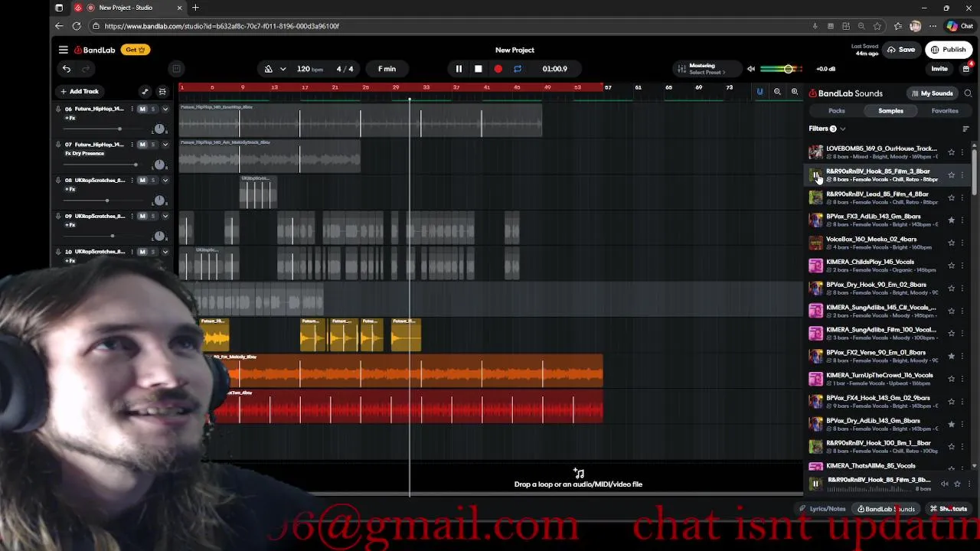980x551 pixels.
Task: Pause the song playback
Action: [459, 69]
